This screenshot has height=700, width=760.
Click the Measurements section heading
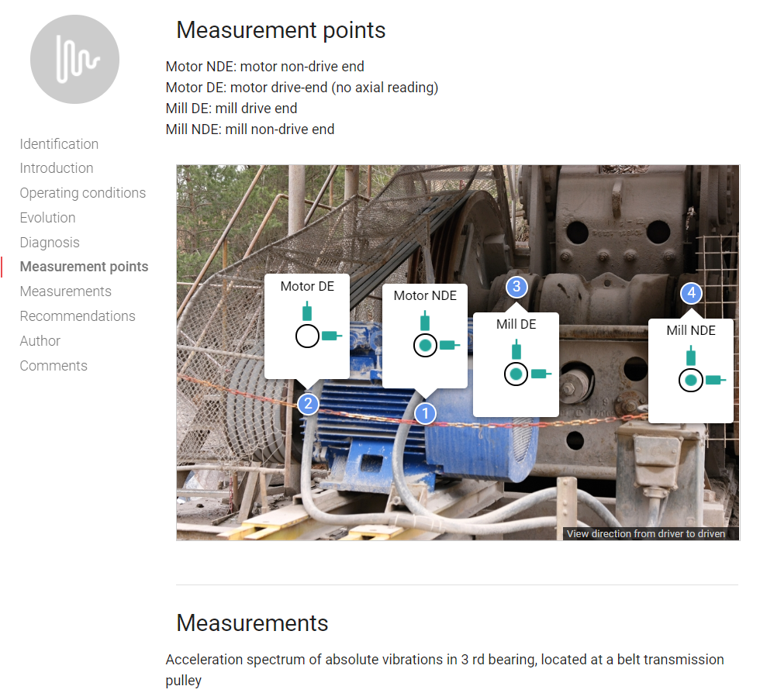[x=252, y=623]
